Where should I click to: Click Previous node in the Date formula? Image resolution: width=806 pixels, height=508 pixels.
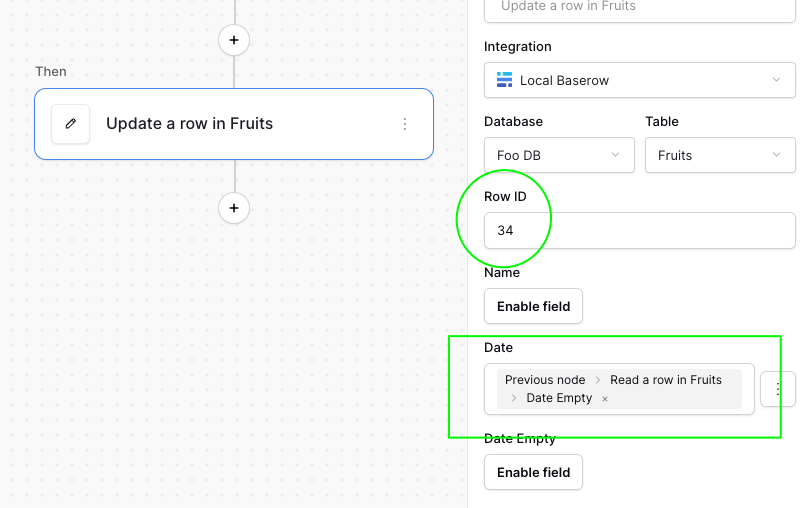click(545, 380)
